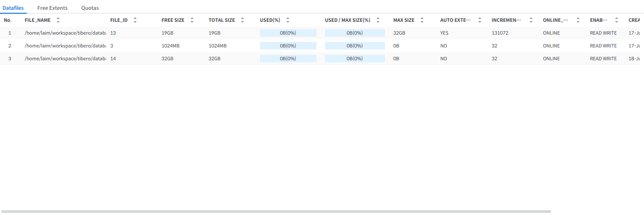Sort table by FREE SIZE icon
Viewport: 644px width, 215px height.
(192, 20)
